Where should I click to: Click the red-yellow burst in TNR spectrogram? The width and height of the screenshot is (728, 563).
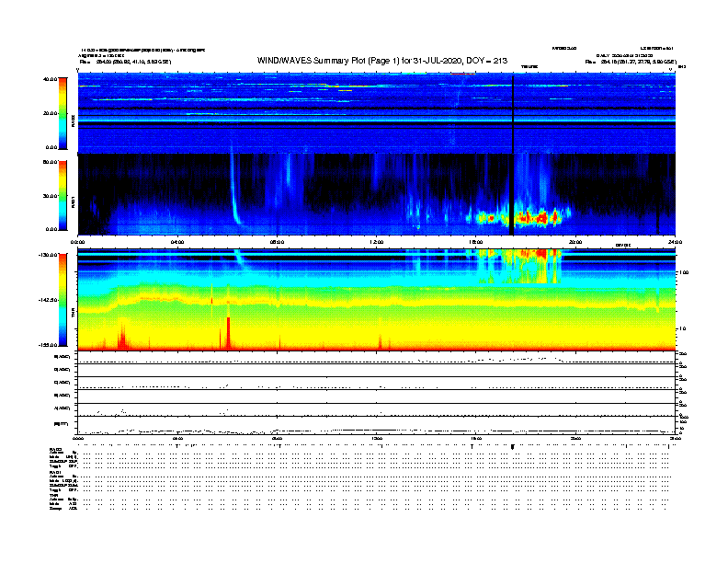520,266
